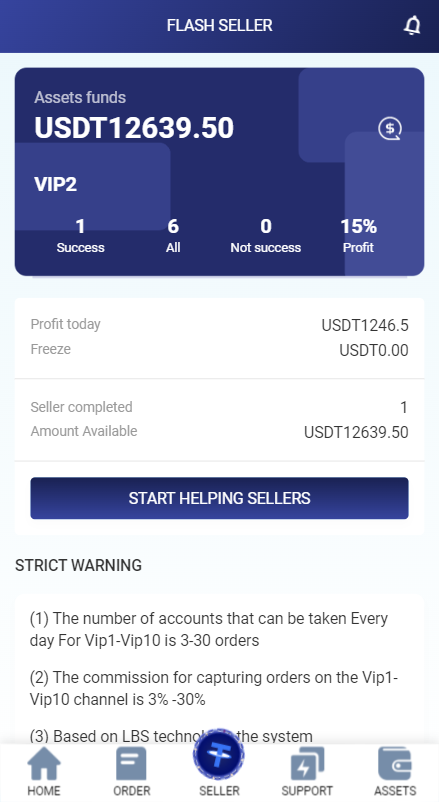This screenshot has height=802, width=439.
Task: Select the HOME tab label
Action: click(43, 790)
